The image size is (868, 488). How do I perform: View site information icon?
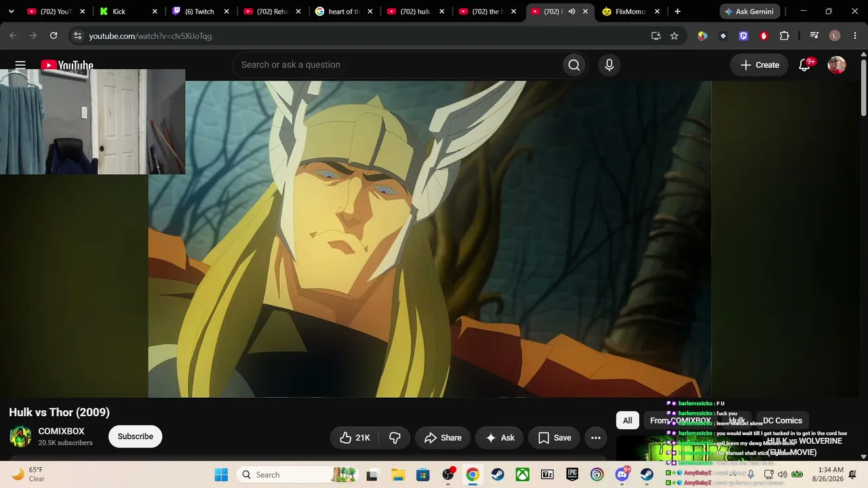click(x=77, y=36)
